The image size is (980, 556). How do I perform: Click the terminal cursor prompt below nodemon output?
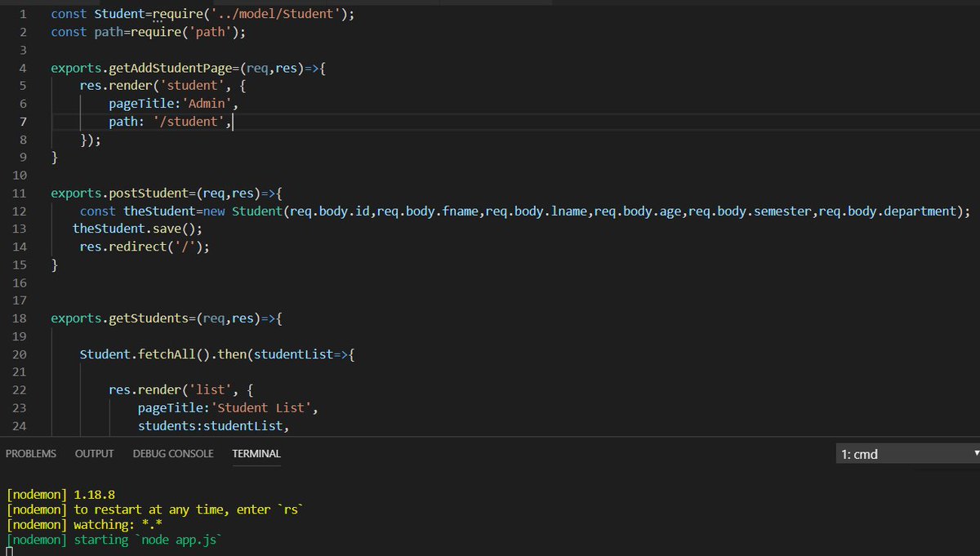click(9, 552)
